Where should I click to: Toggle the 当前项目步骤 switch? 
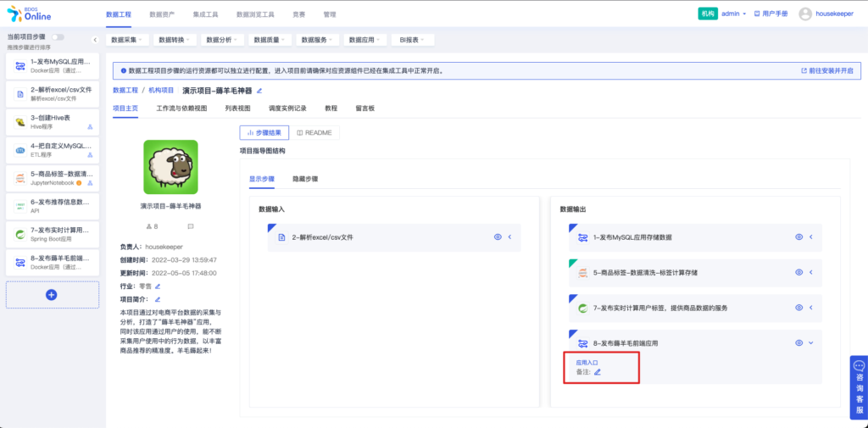point(58,37)
